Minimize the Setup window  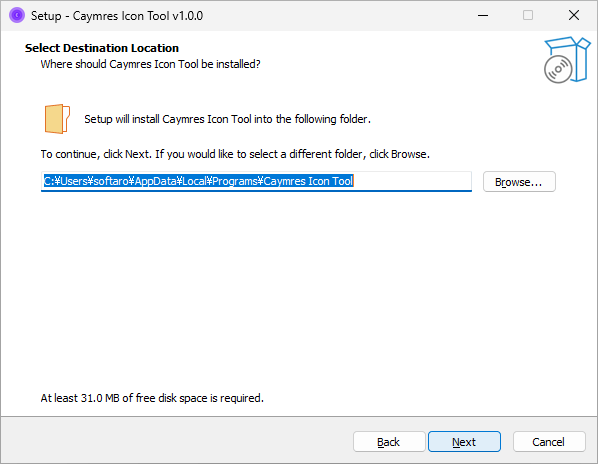coord(483,16)
